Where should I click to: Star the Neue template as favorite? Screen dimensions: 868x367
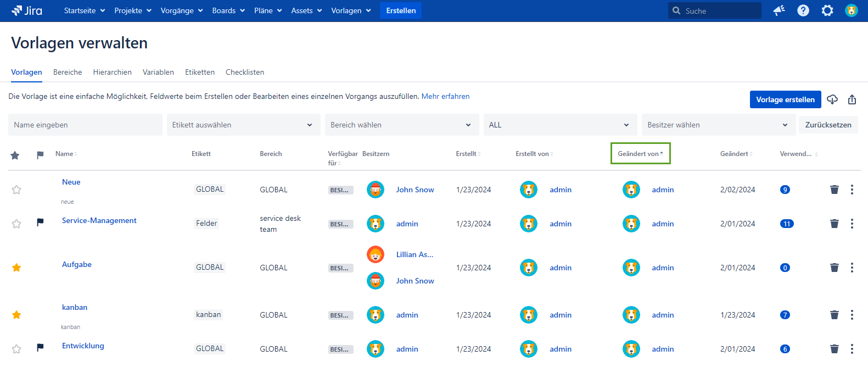(x=16, y=190)
